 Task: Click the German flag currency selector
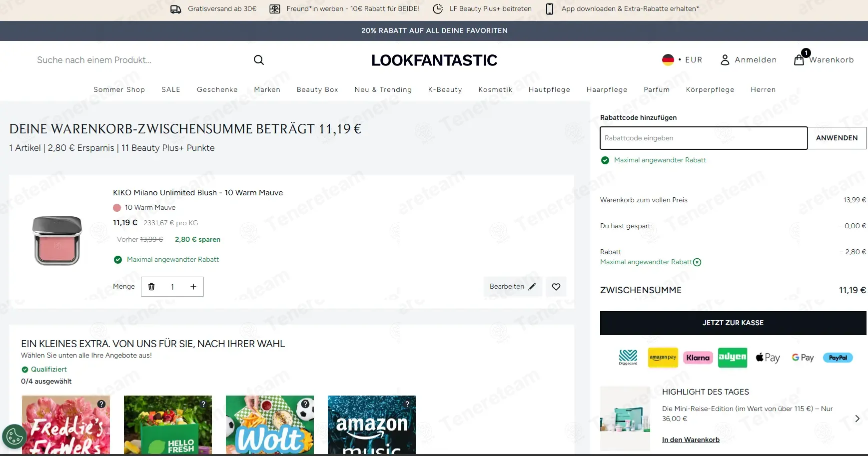click(x=668, y=60)
